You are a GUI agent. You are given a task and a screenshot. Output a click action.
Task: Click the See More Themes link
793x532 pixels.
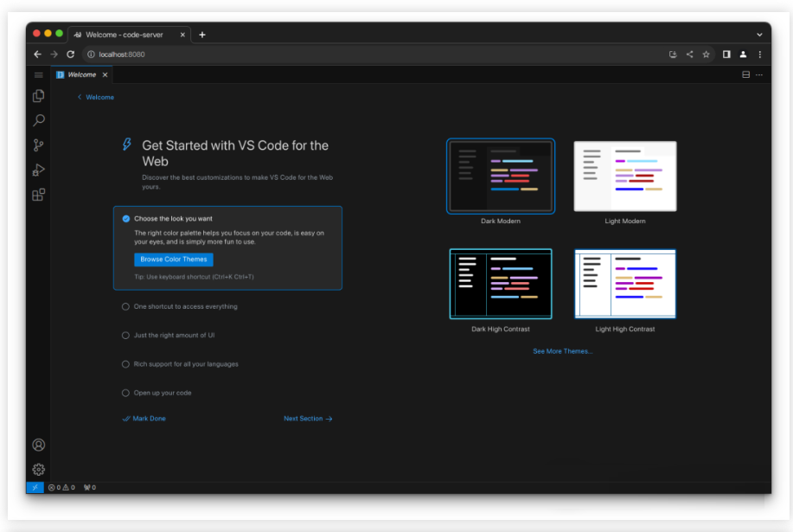(x=562, y=351)
